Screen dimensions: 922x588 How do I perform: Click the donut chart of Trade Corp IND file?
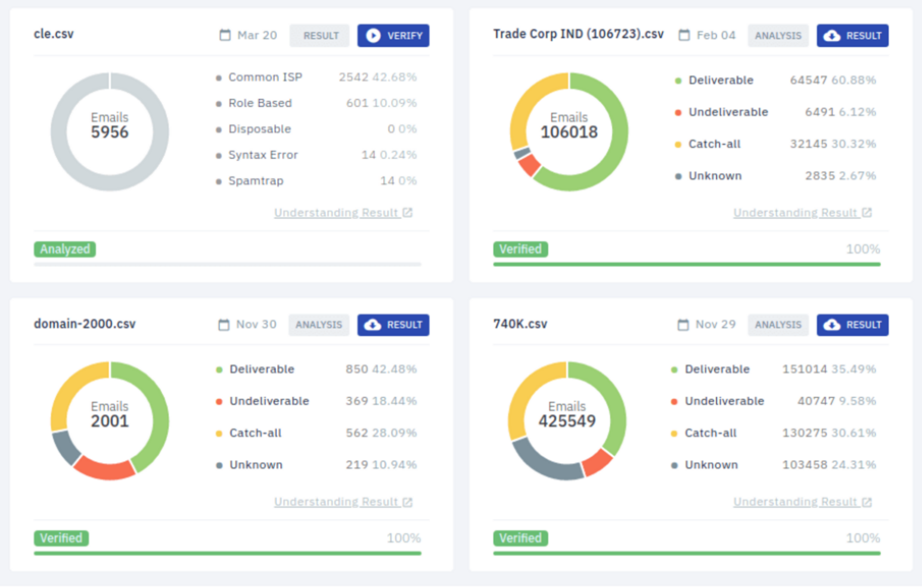pos(569,131)
